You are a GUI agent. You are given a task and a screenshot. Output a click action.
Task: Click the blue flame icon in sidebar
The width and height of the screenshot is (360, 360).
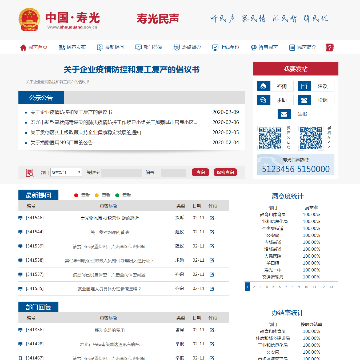pyautogui.click(x=263, y=86)
